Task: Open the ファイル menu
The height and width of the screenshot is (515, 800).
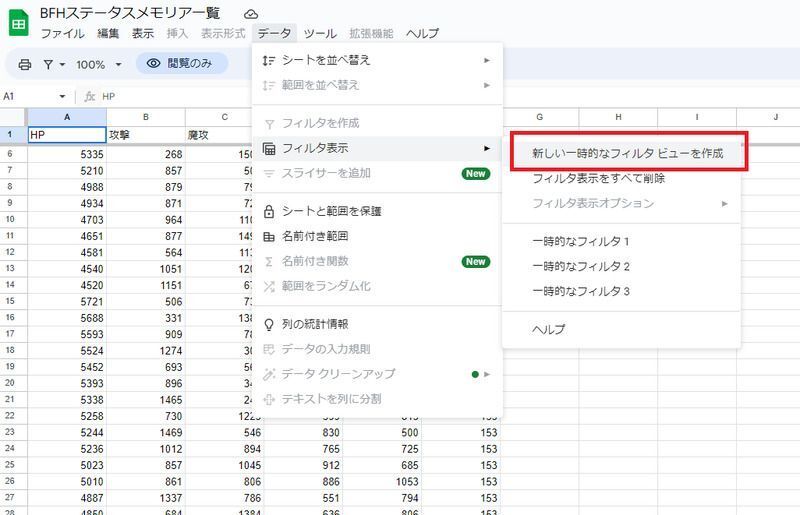Action: [x=62, y=33]
